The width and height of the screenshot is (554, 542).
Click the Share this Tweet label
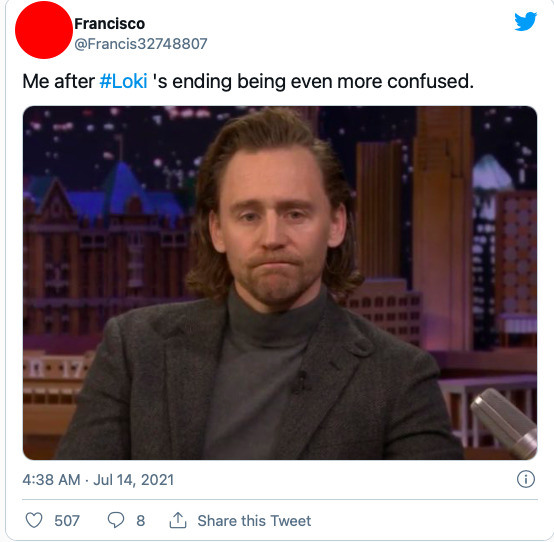pyautogui.click(x=254, y=521)
